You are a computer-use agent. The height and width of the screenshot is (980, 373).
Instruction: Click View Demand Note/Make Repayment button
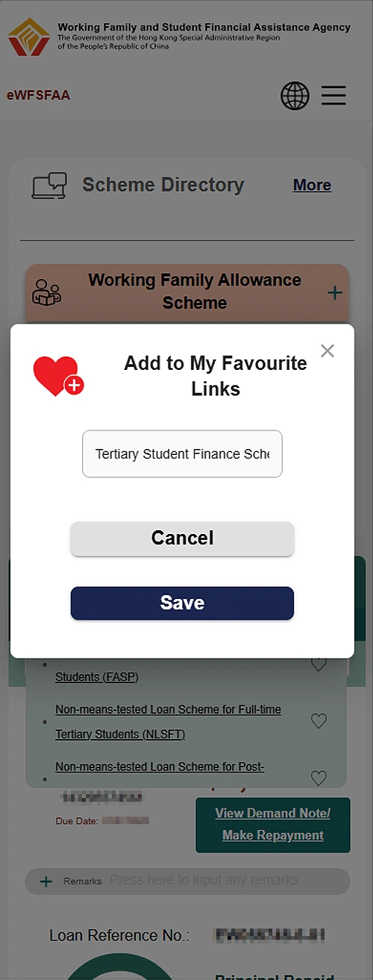click(x=272, y=824)
